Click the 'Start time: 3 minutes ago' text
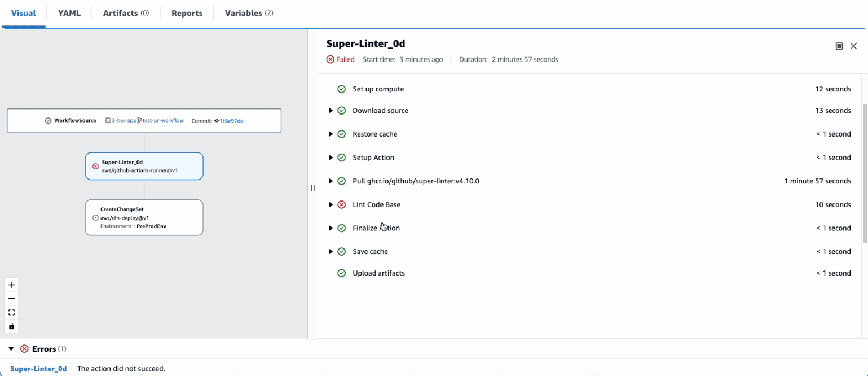The width and height of the screenshot is (868, 376). coord(403,59)
